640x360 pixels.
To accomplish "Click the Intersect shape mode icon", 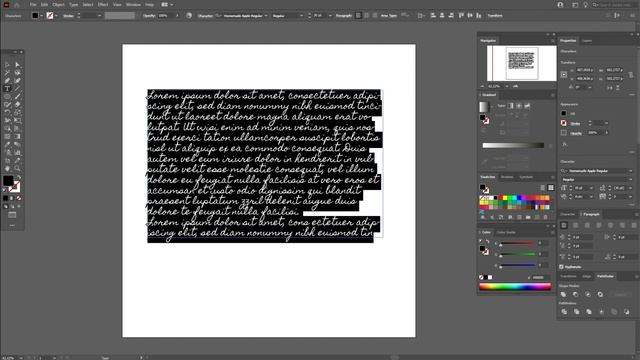I will coord(588,294).
